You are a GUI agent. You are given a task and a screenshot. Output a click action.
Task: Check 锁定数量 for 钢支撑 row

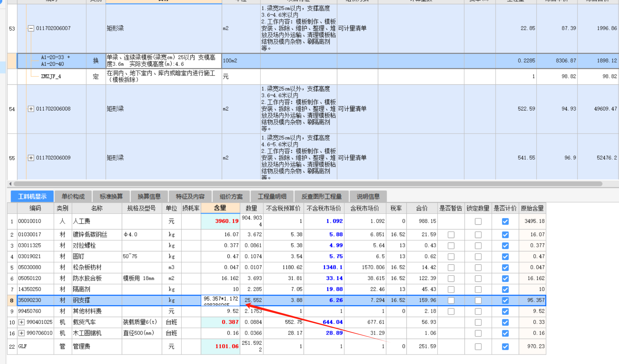click(x=478, y=300)
